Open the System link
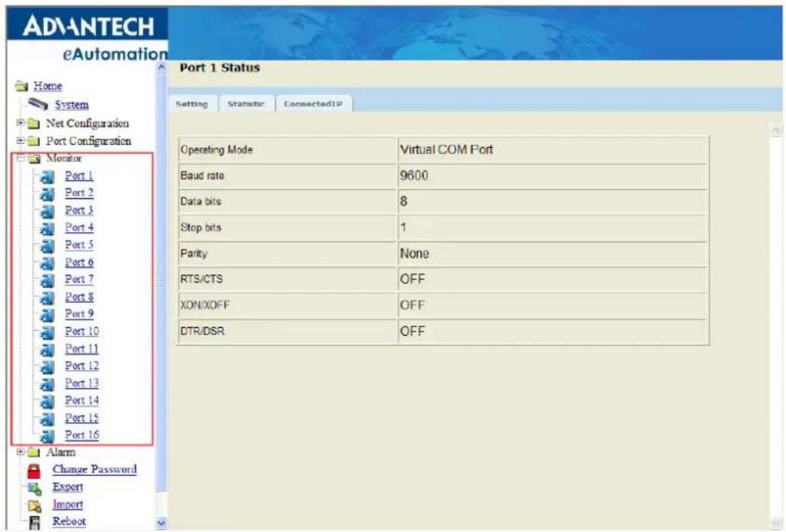 [x=72, y=104]
